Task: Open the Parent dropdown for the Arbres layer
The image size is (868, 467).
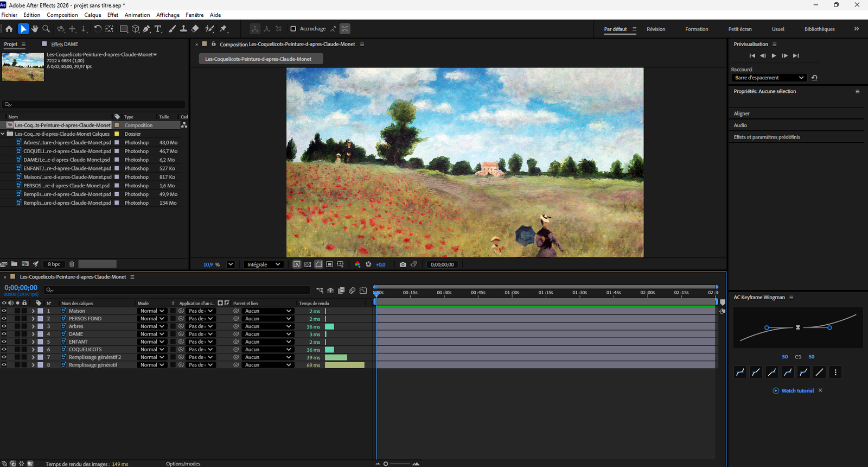Action: point(267,326)
